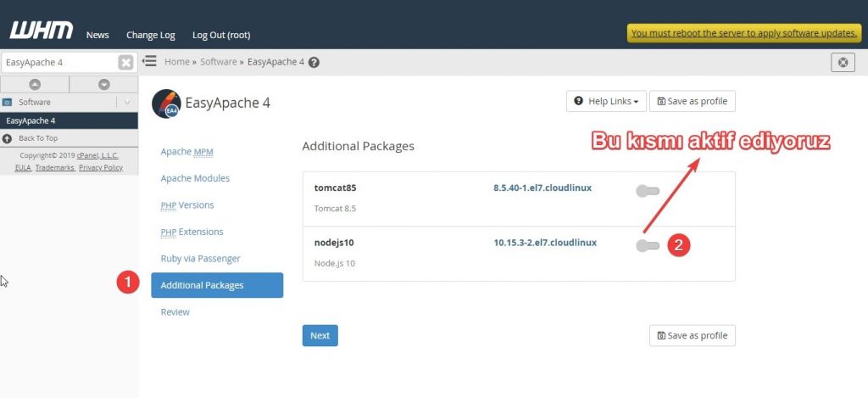
Task: Click the EasyApache 4 rocket logo
Action: (x=166, y=104)
